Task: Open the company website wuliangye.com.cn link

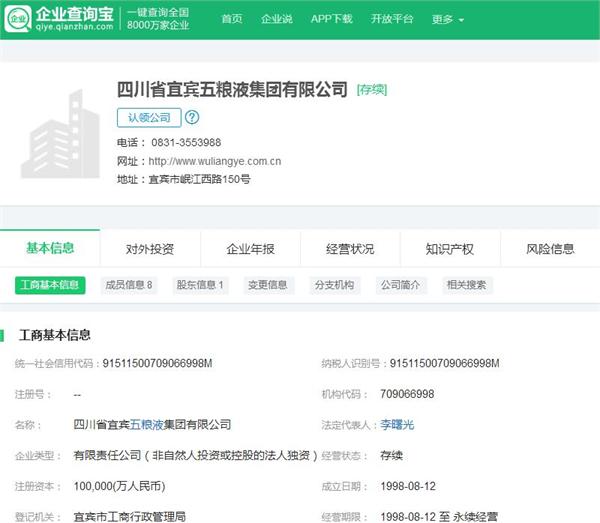Action: click(215, 161)
